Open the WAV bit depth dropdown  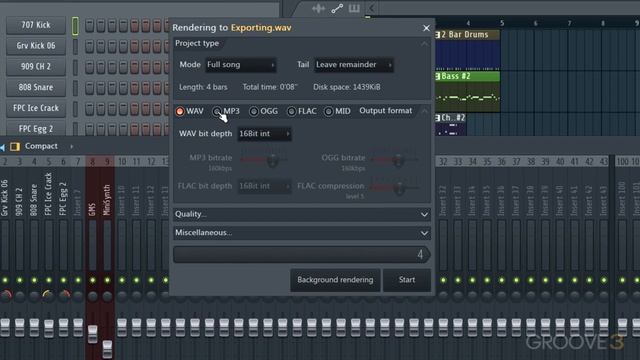tap(264, 133)
